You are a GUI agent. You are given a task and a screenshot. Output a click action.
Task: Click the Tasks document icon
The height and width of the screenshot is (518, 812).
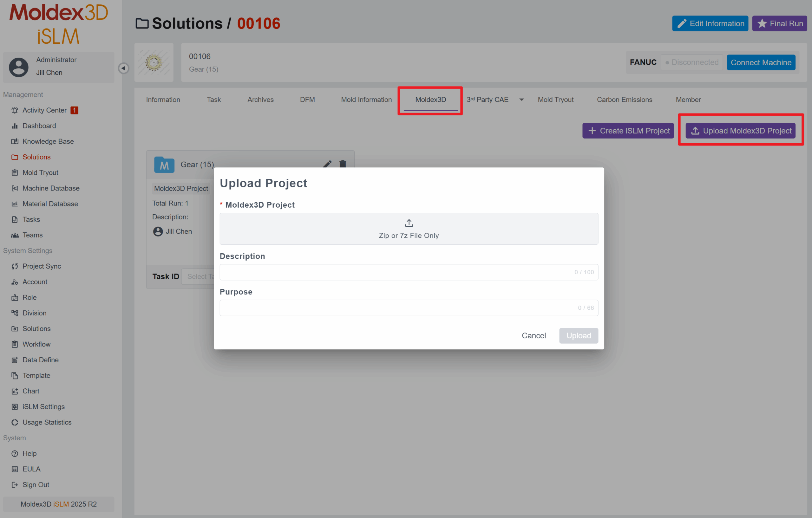(15, 219)
